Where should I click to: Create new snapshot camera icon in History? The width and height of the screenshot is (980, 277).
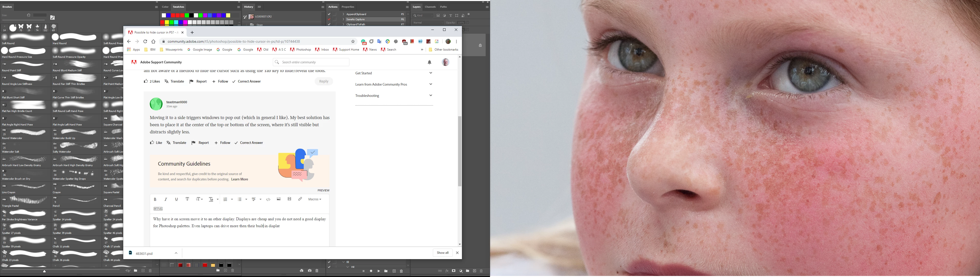pyautogui.click(x=310, y=271)
